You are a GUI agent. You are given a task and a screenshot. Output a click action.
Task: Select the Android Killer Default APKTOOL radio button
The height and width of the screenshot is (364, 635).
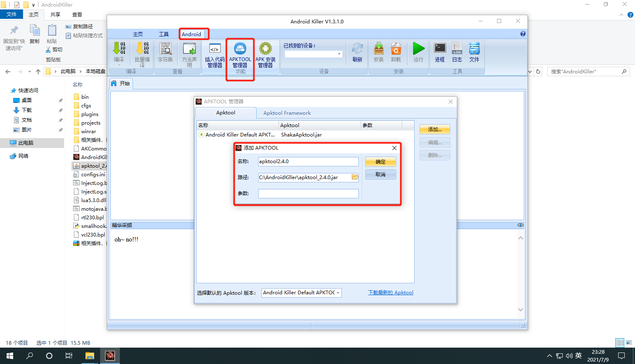pyautogui.click(x=201, y=134)
